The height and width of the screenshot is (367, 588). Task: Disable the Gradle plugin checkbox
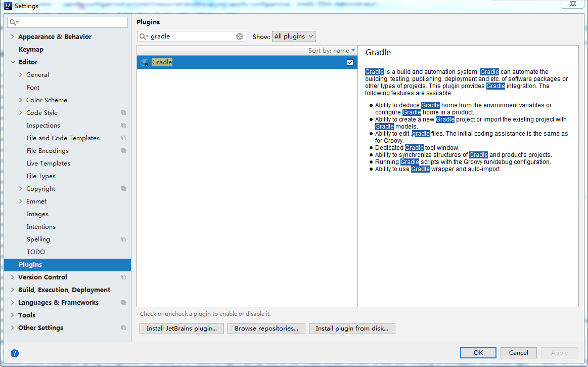point(350,62)
